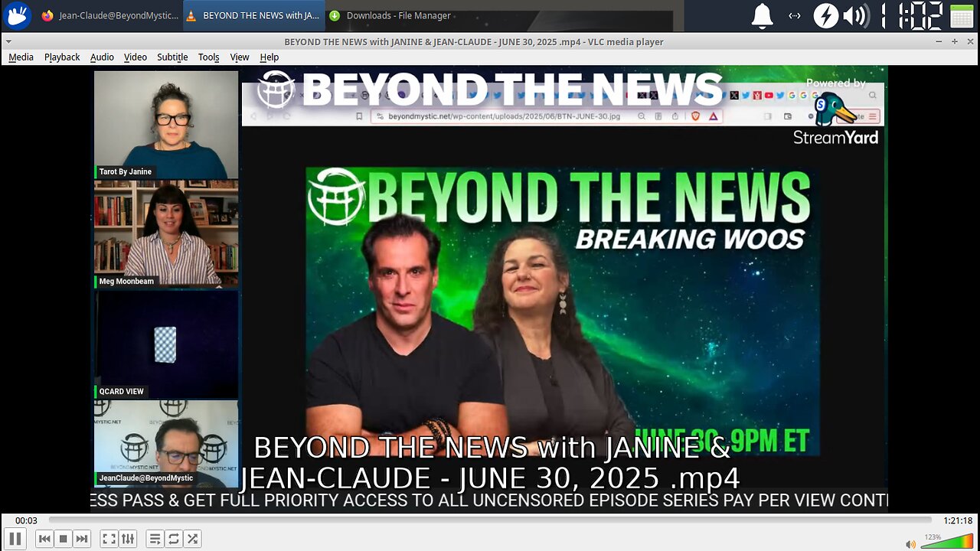Click Tarot By Janine video thumbnail

pos(166,125)
